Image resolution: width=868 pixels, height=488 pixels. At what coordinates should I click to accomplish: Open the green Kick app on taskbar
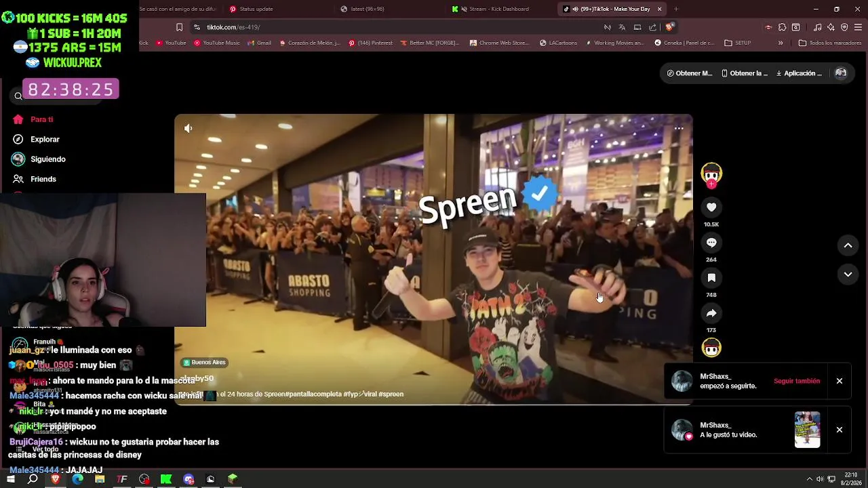point(166,479)
